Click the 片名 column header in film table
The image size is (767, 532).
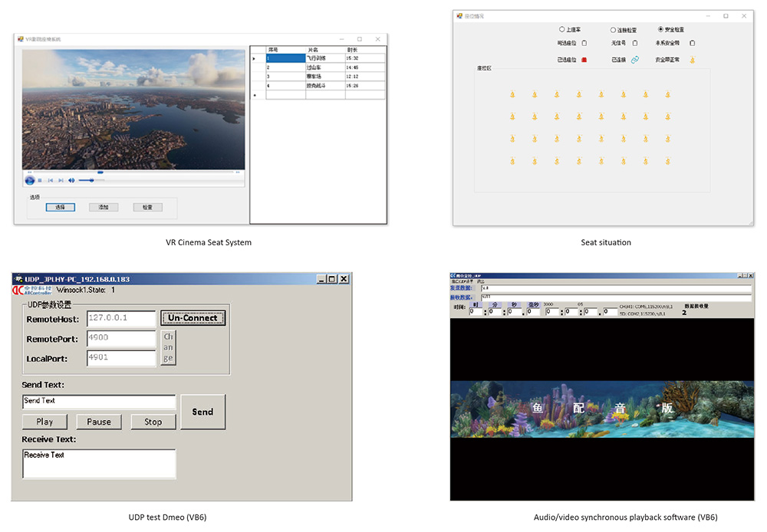click(x=325, y=50)
